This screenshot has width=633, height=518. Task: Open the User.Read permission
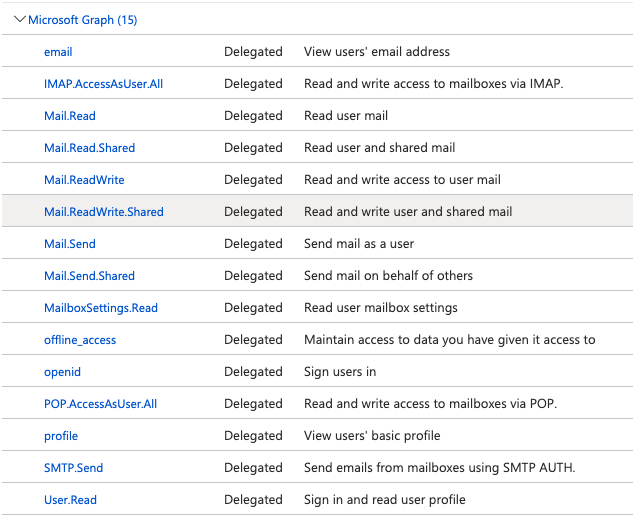[x=70, y=500]
